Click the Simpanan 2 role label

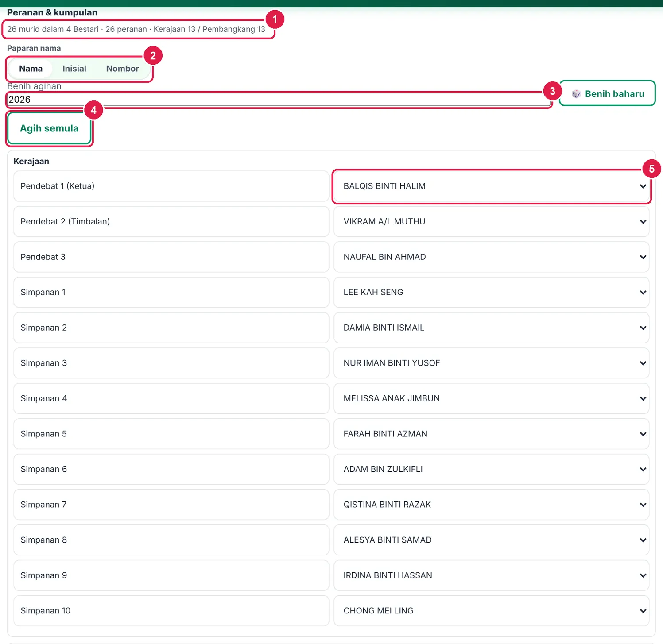[171, 328]
